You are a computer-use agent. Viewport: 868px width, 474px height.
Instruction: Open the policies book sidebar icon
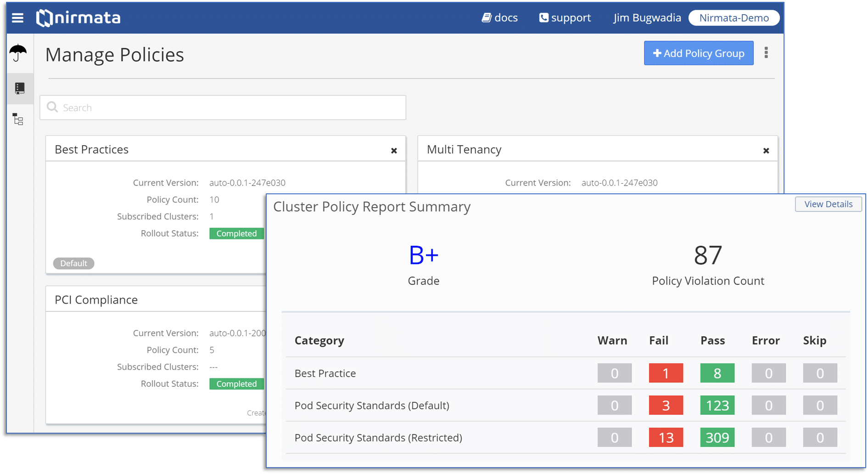tap(19, 88)
